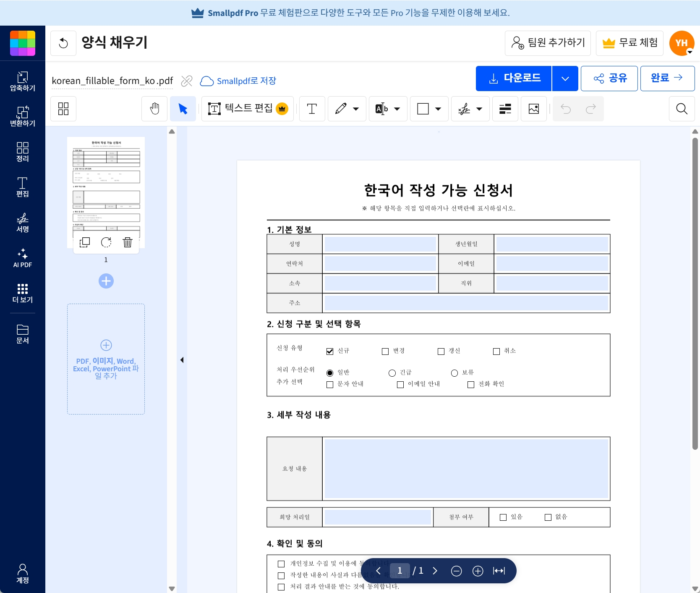Open the Edit (편집) sidebar tool
This screenshot has height=593, width=700.
tap(23, 187)
